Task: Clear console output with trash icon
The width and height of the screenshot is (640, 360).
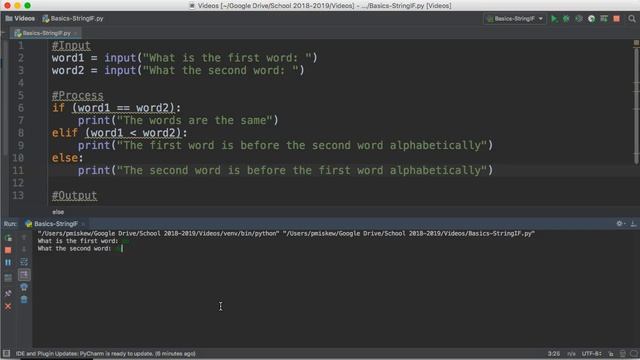Action: click(x=24, y=300)
